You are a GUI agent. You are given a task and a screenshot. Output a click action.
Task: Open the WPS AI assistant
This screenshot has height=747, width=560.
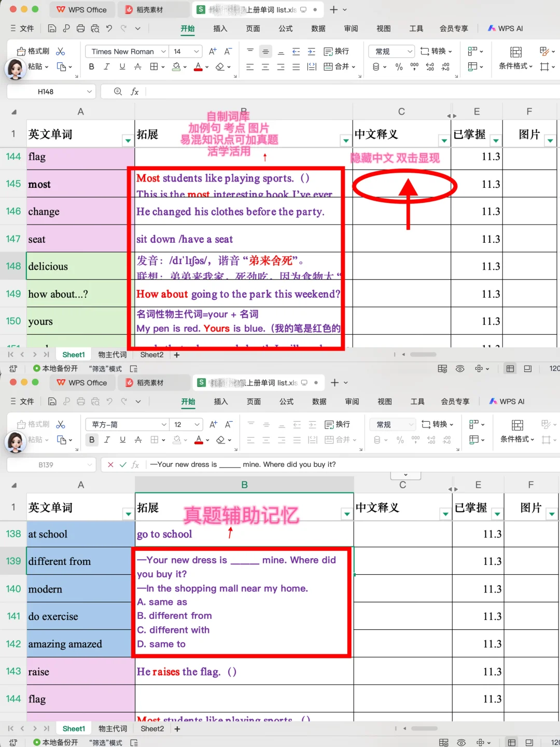505,28
